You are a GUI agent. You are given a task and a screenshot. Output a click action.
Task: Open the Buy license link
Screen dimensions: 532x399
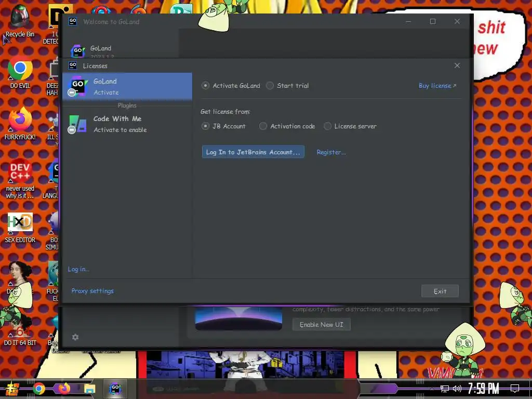click(x=437, y=86)
